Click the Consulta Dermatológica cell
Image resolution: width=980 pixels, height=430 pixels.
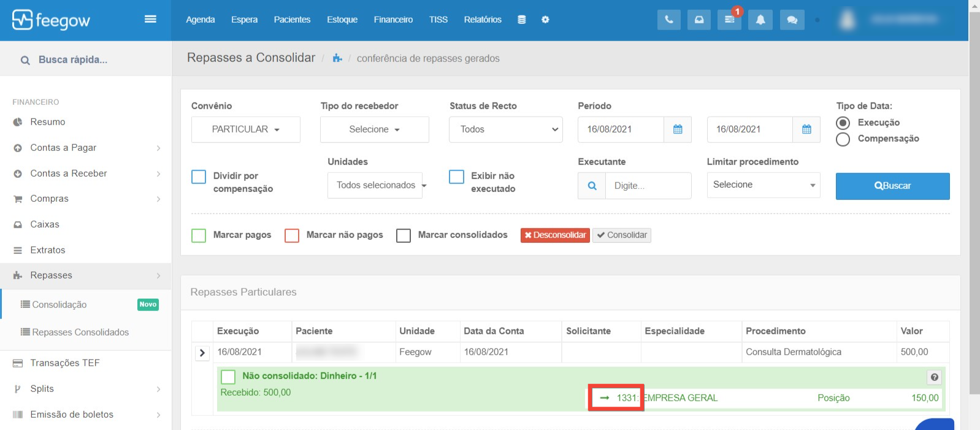point(819,352)
